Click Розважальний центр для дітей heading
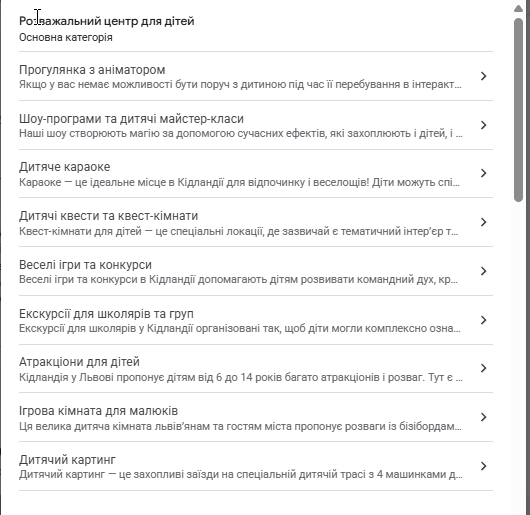 tap(106, 21)
